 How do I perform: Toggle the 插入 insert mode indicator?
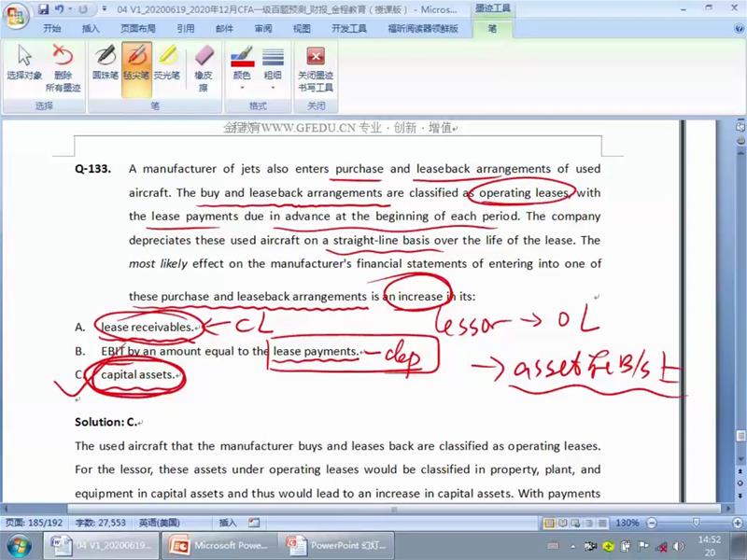point(227,523)
